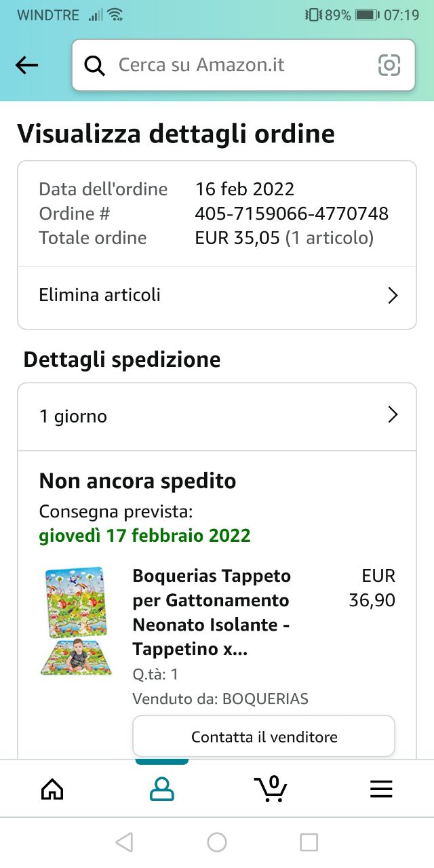Viewport: 434px width, 868px height.
Task: Expand the Elimina articoli chevron
Action: [x=392, y=296]
